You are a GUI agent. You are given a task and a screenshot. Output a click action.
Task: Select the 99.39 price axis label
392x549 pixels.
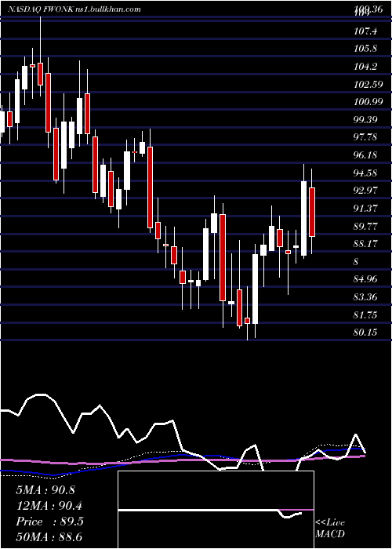(x=366, y=119)
